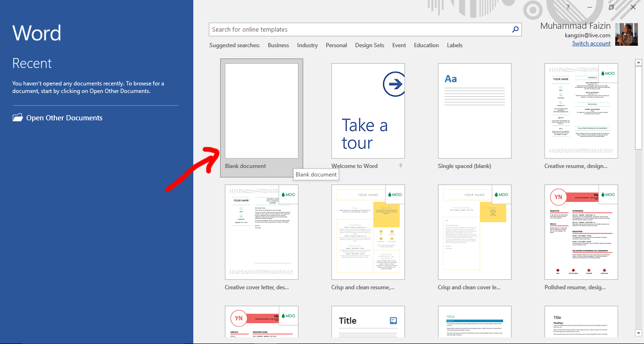Open the Blank document template

click(x=261, y=111)
